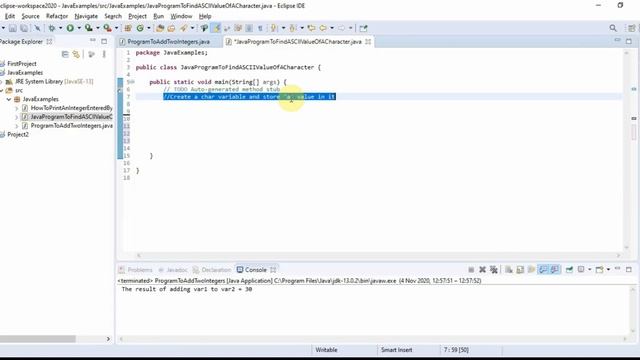Collapse the JavaExamples package node
Viewport: 640px width, 360px height.
(9, 99)
